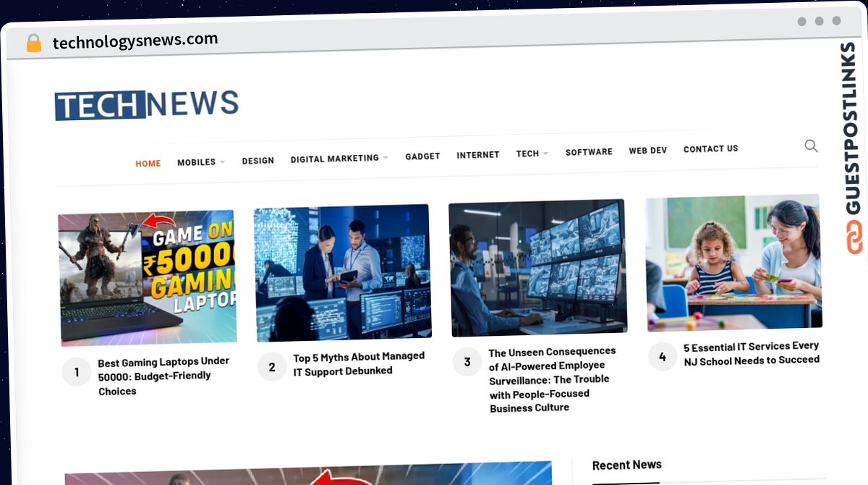This screenshot has width=868, height=485.
Task: Select the HOME menu item
Action: (x=148, y=164)
